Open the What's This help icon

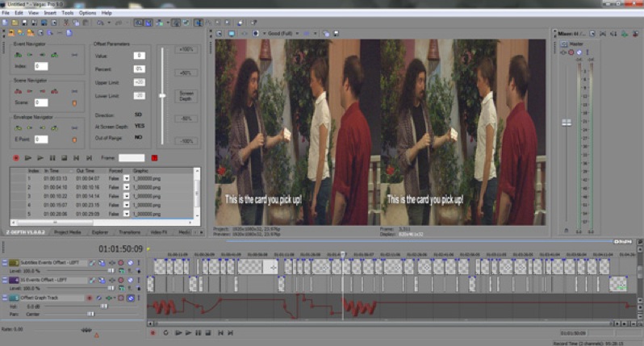pos(253,23)
